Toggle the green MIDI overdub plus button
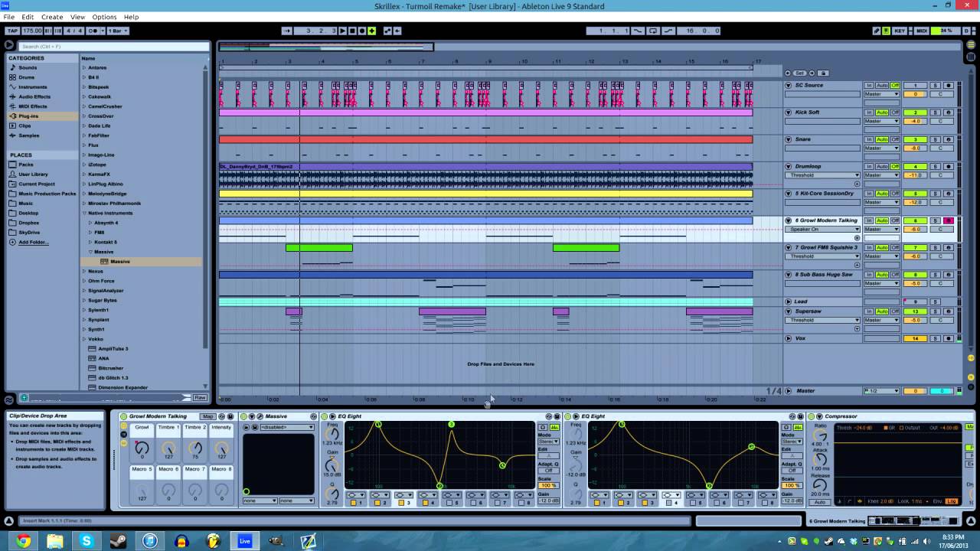 pyautogui.click(x=371, y=31)
